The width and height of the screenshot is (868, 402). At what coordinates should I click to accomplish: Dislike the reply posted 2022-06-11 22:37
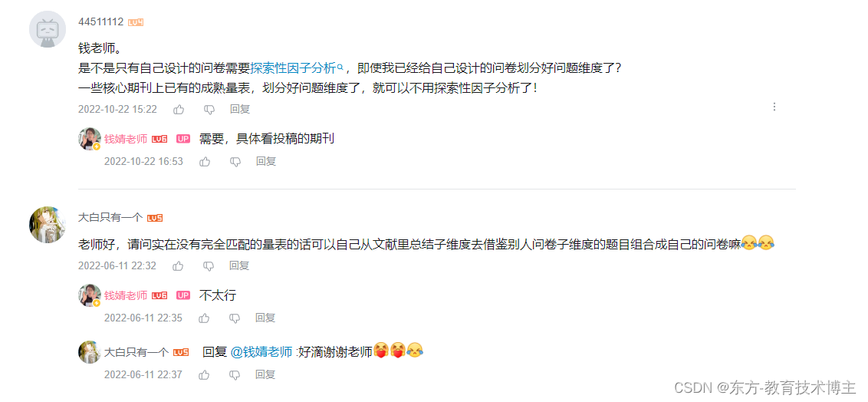click(x=235, y=375)
